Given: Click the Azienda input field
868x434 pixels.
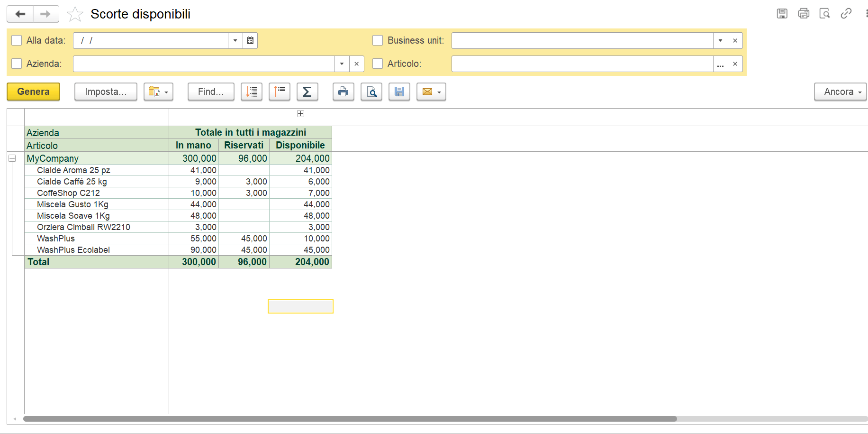Looking at the screenshot, I should tap(204, 64).
